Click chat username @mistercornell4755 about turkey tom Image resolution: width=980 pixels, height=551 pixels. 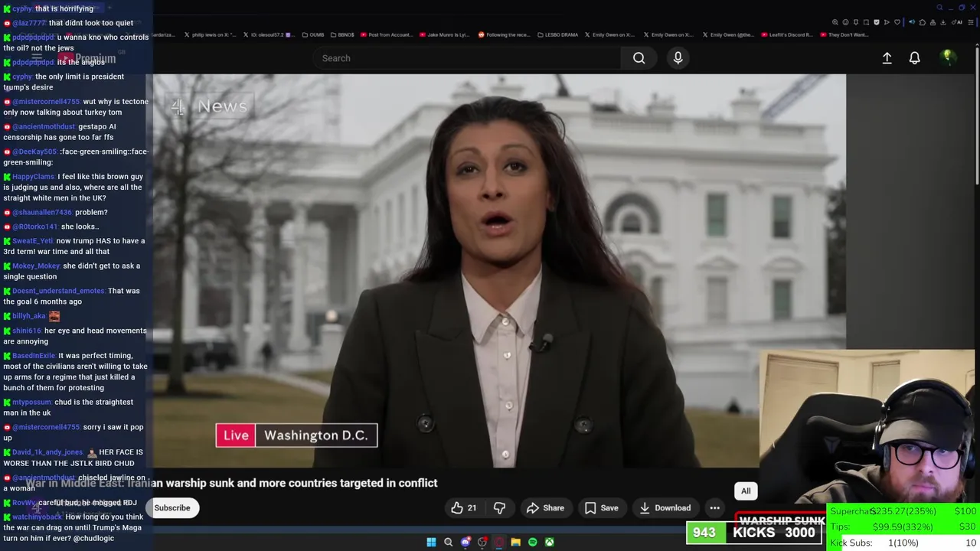coord(46,101)
